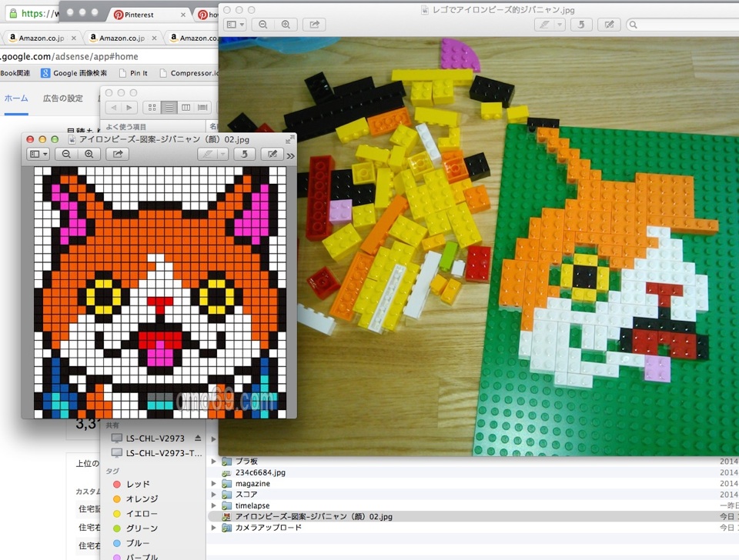739x560 pixels.
Task: Zoom out in the ジバニャン（顔）02.jpg Preview window
Action: [66, 154]
